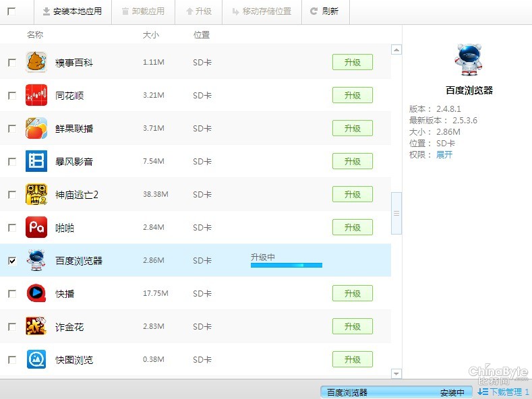Click the 诈金花 app icon
Screen dimensions: 532x399
[x=36, y=326]
